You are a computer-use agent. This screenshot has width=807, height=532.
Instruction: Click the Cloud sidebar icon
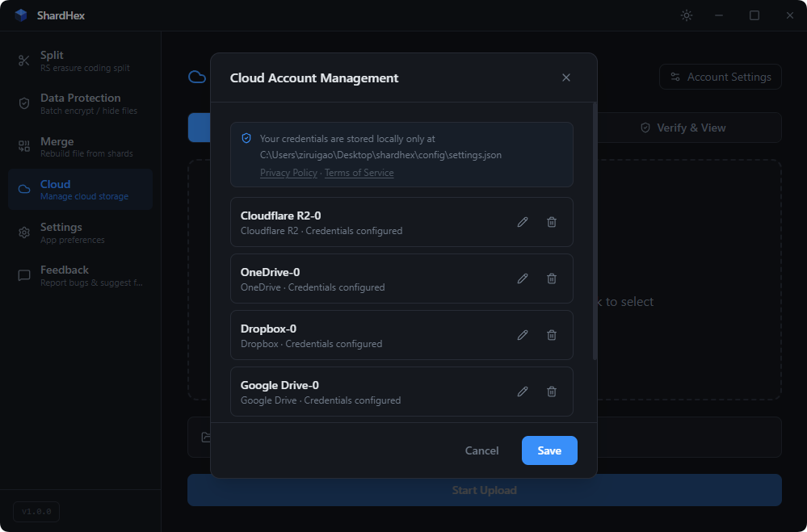pyautogui.click(x=23, y=190)
